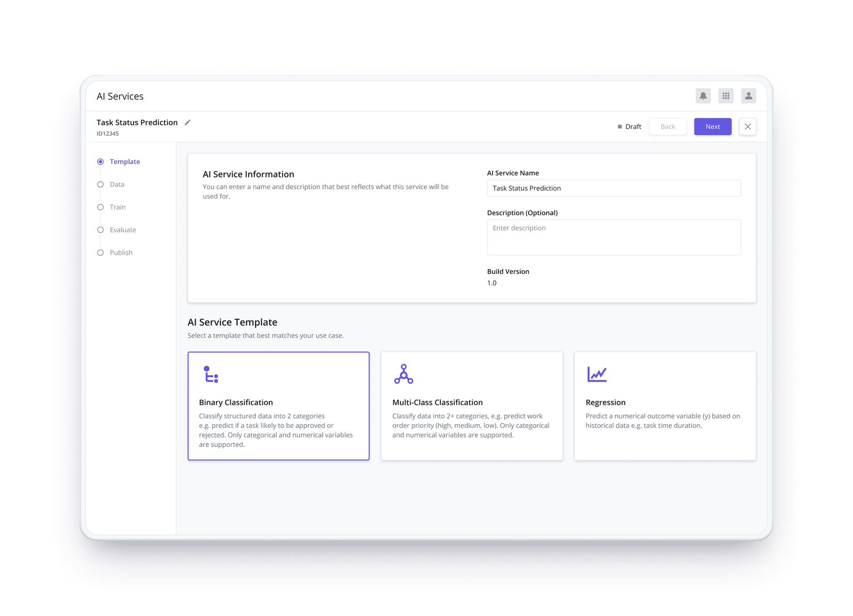Click the Build Version value 1.0

coord(492,283)
